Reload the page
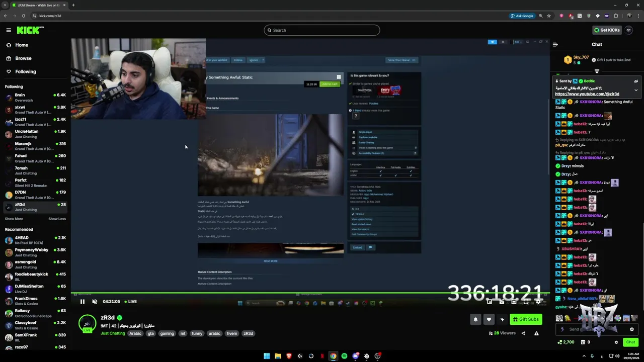The image size is (644, 362). click(x=23, y=16)
